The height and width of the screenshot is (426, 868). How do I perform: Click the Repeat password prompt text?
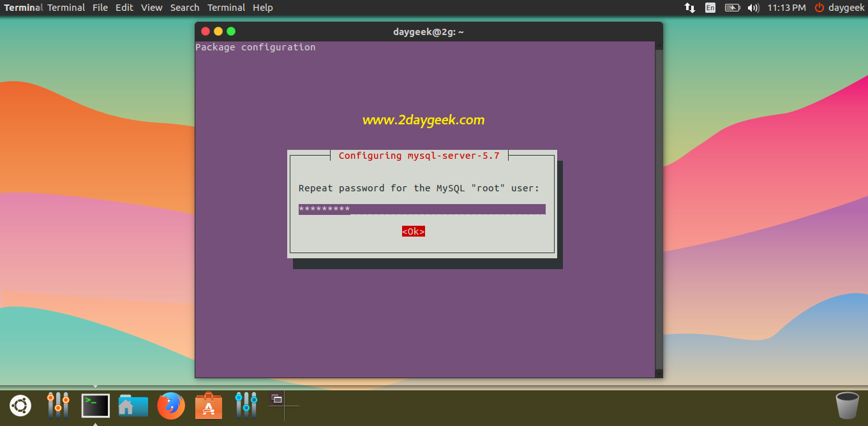click(x=419, y=188)
